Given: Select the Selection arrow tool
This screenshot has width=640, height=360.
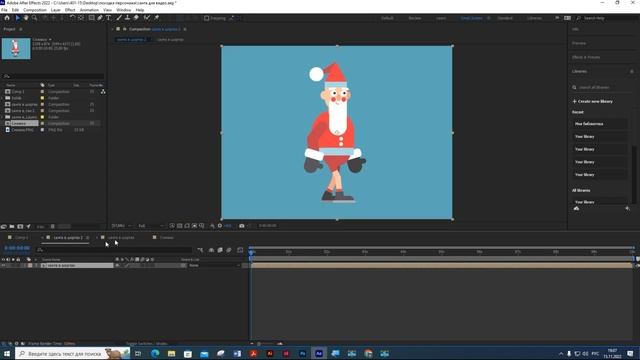Looking at the screenshot, I should 17,18.
